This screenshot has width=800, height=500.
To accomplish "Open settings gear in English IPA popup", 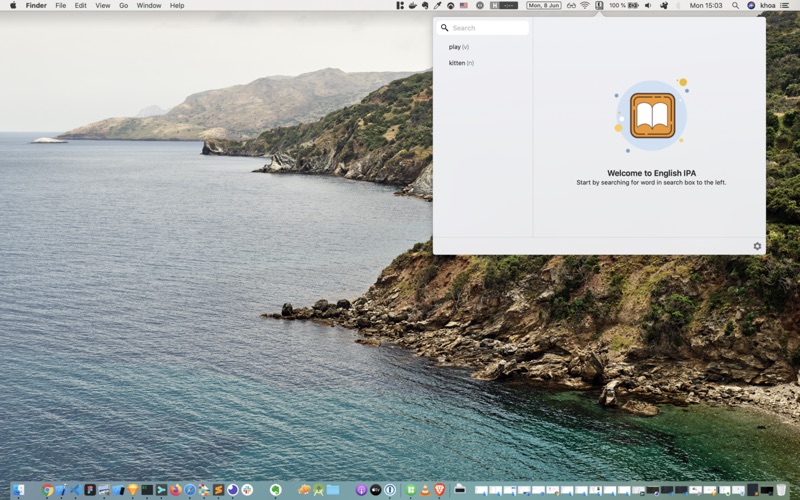I will (757, 246).
